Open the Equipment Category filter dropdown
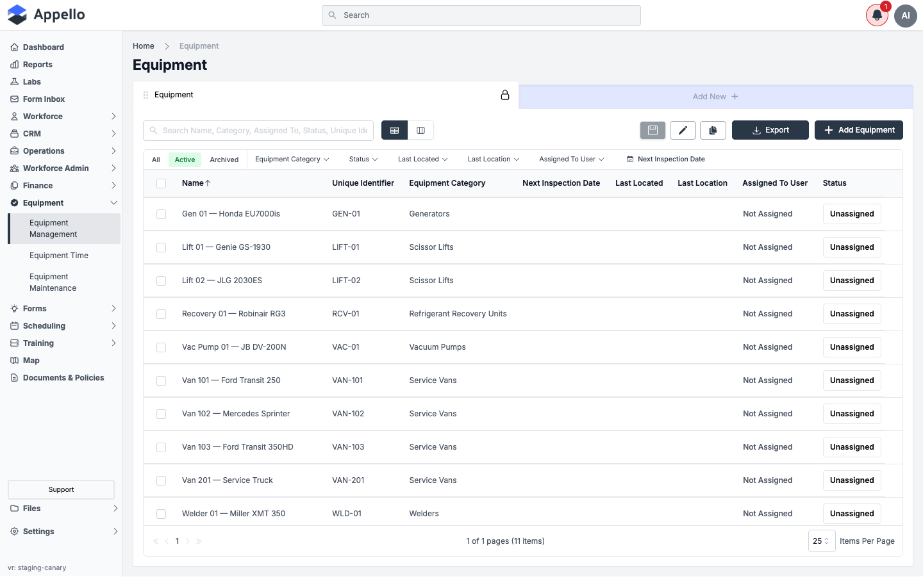Viewport: 923px width, 588px height. [292, 159]
